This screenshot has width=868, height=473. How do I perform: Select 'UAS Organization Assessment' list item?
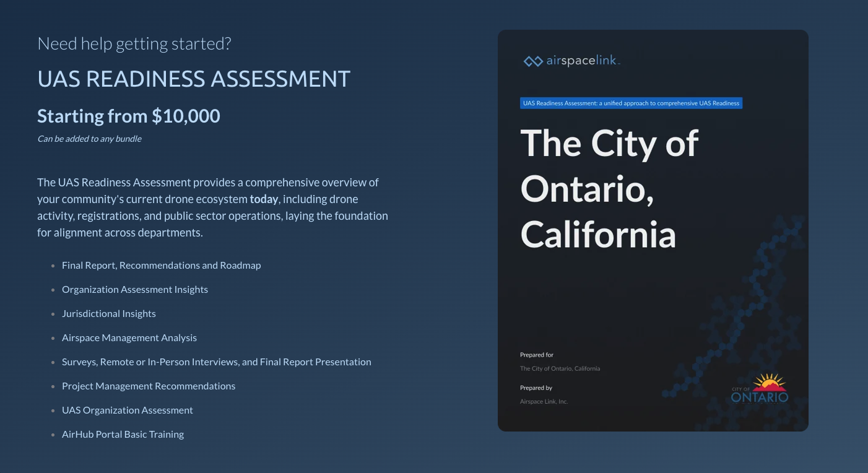pyautogui.click(x=128, y=410)
